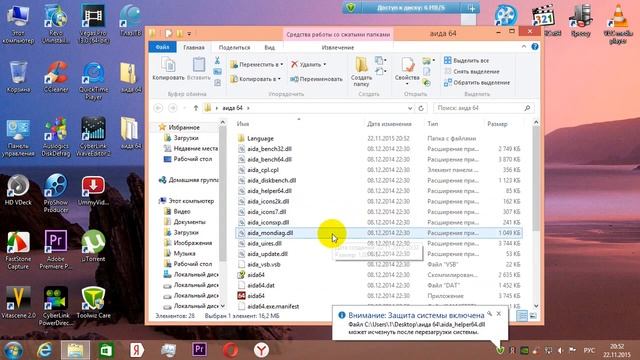Switch to details view layout icon
Image resolution: width=640 pixels, height=360 pixels.
click(522, 316)
